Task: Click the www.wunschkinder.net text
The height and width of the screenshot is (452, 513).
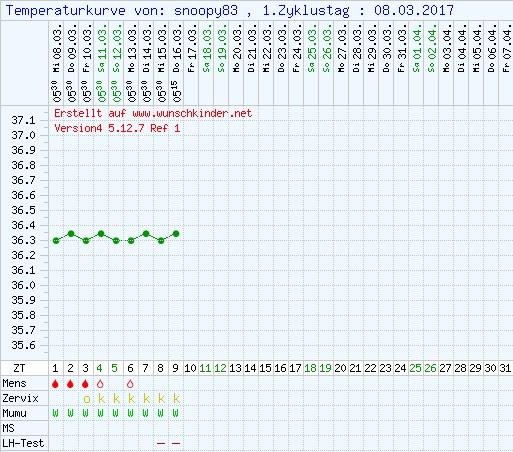Action: 192,114
